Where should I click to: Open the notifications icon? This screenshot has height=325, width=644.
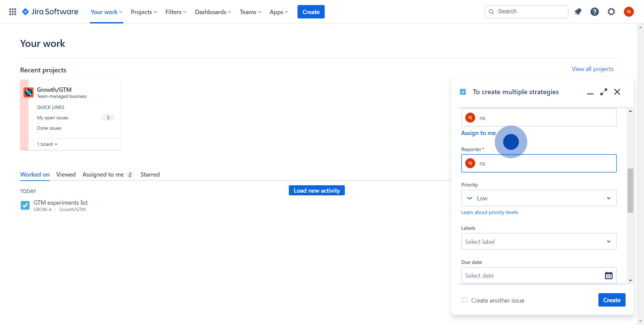(x=578, y=12)
